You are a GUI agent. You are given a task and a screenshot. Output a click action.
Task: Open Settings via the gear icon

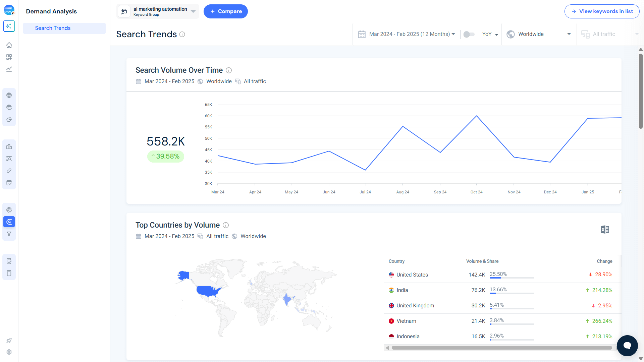point(9,352)
